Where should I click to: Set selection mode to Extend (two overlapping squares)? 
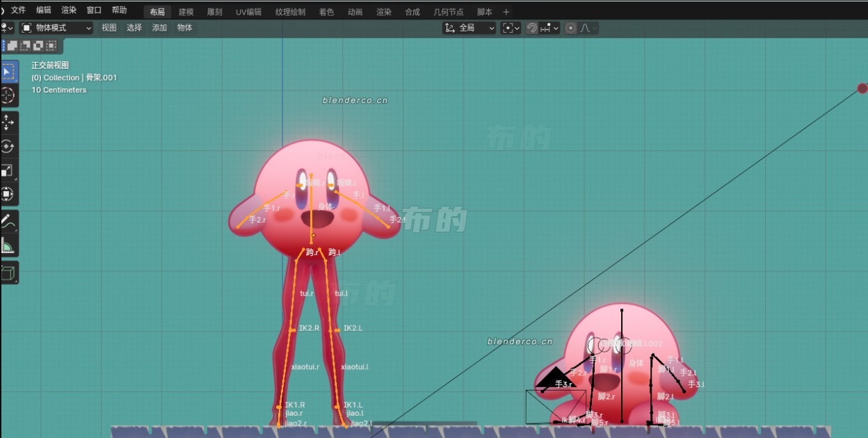[x=13, y=46]
